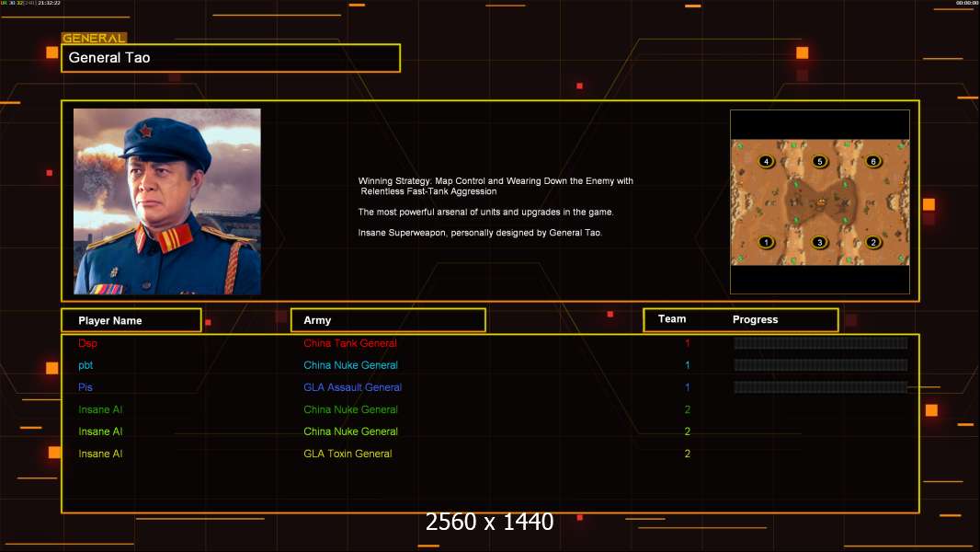Click start position 2 on the map
This screenshot has height=552, width=980.
(873, 242)
